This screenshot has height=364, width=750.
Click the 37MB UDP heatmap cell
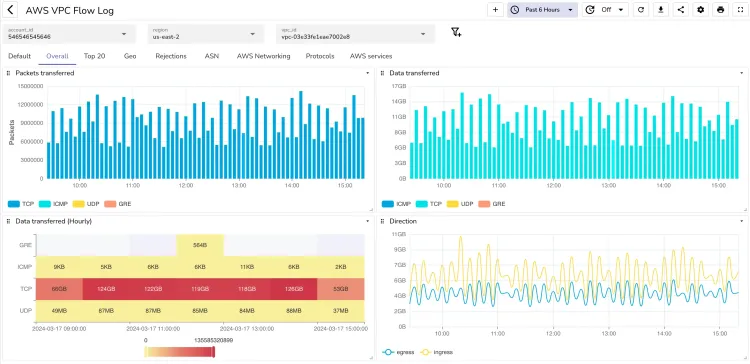(341, 311)
